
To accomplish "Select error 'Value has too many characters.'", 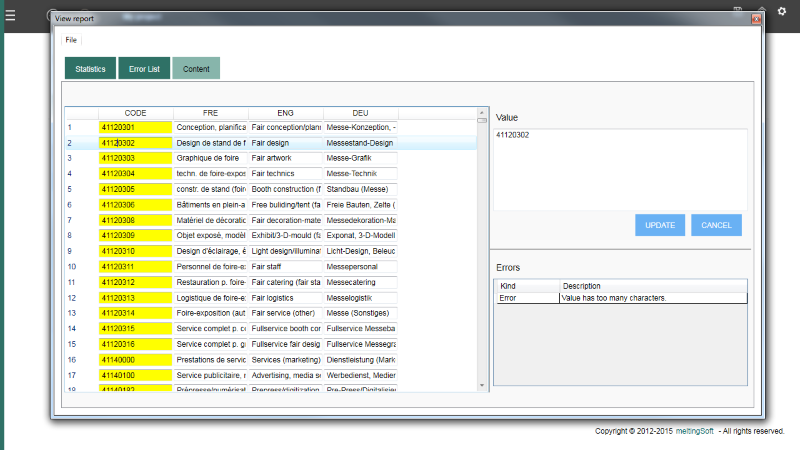I will pos(653,298).
